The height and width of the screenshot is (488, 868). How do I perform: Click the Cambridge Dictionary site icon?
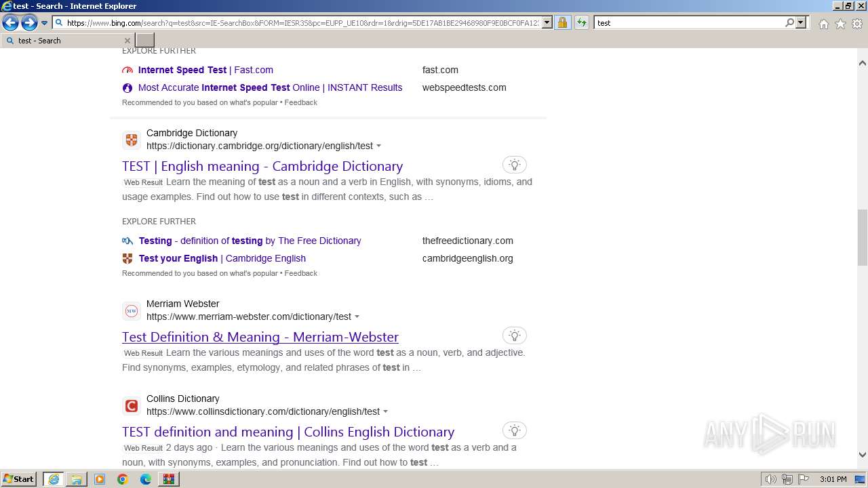click(x=132, y=140)
